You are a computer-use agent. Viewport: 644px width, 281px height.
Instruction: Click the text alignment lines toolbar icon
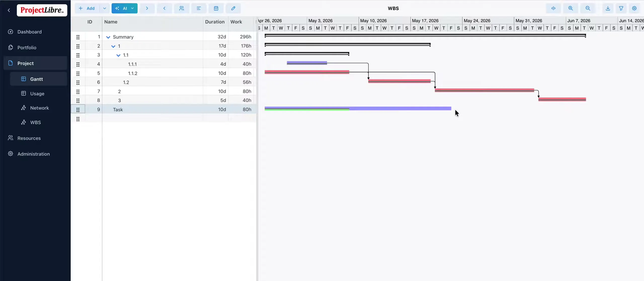coord(199,8)
